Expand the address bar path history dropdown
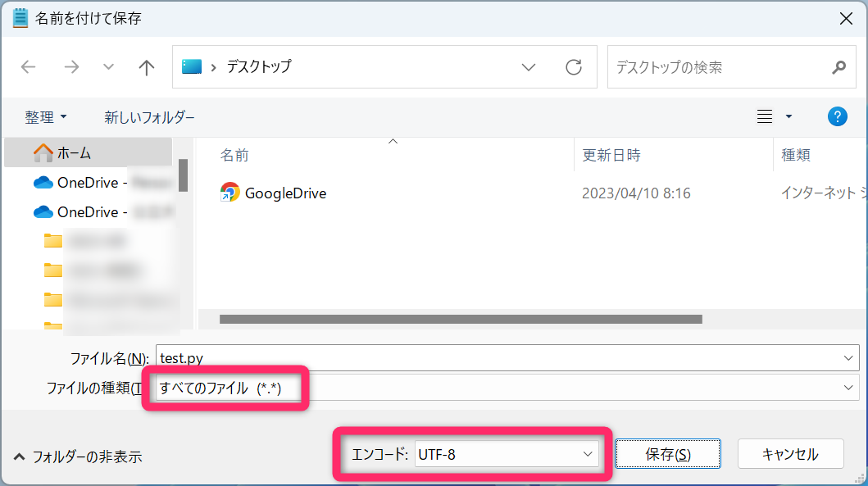This screenshot has width=868, height=486. click(x=529, y=67)
